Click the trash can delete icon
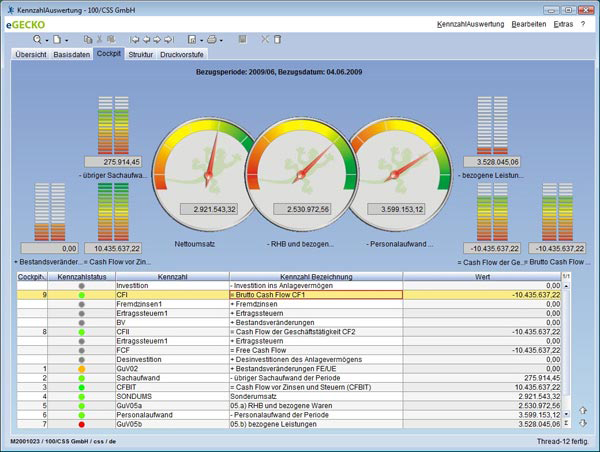The width and height of the screenshot is (600, 452). (x=278, y=39)
